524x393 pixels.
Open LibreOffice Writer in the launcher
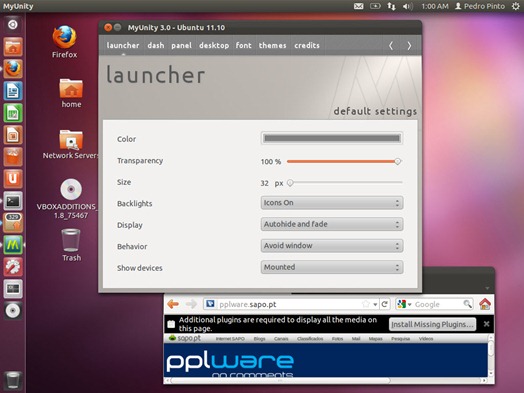click(13, 91)
